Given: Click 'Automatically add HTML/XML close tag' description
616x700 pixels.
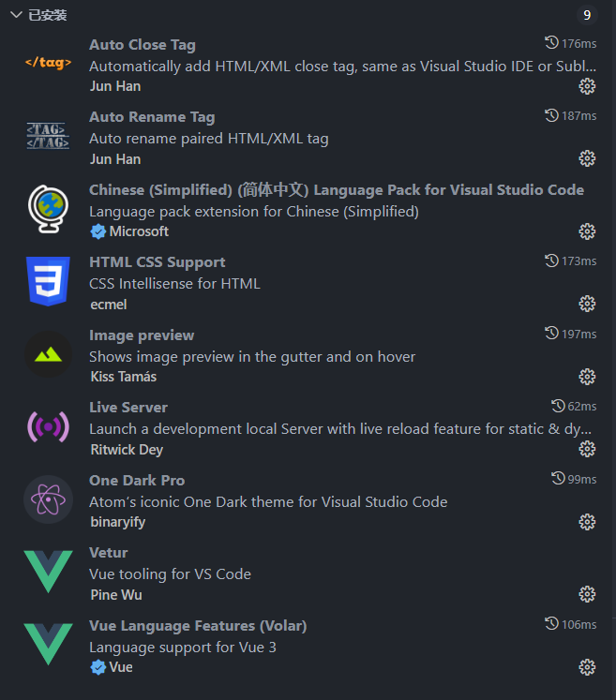Looking at the screenshot, I should click(342, 67).
